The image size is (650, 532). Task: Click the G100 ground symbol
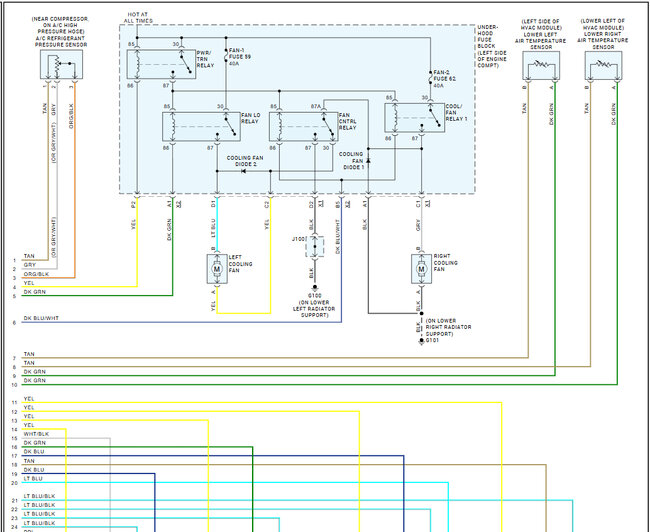[x=315, y=289]
